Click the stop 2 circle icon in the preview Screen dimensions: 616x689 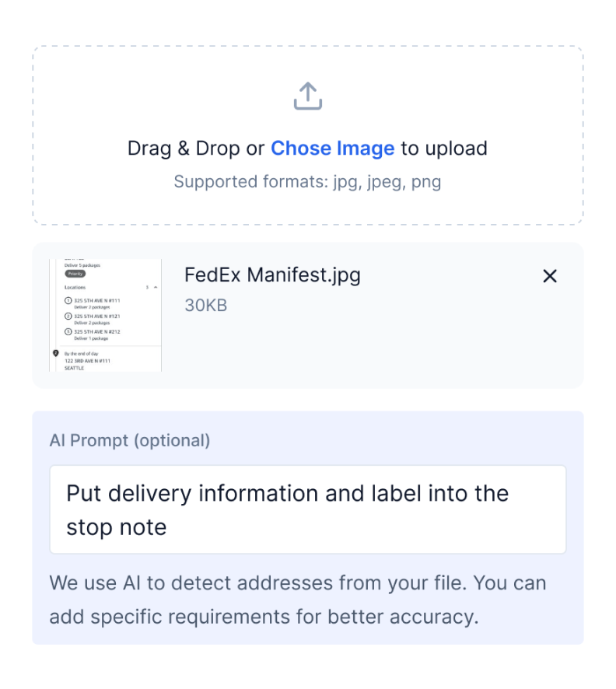coord(68,316)
